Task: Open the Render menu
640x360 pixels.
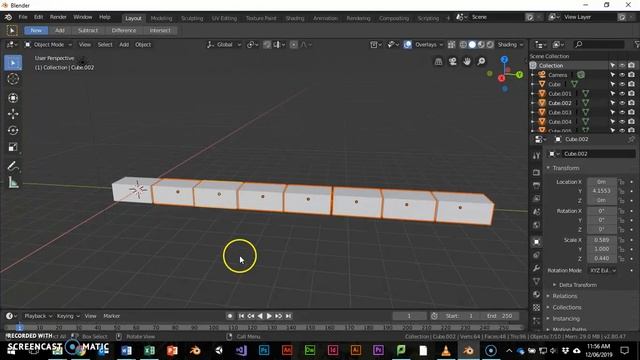Action: (58, 17)
